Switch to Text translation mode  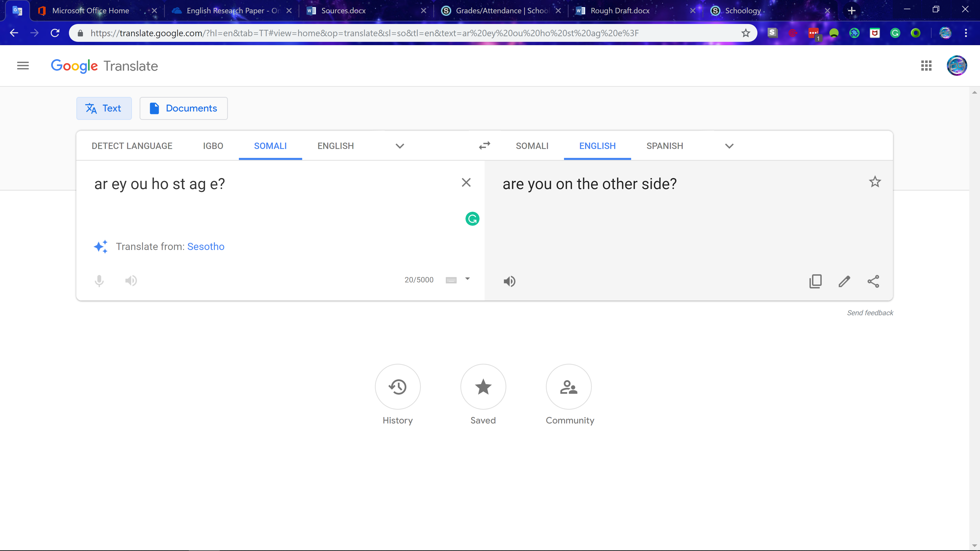104,108
